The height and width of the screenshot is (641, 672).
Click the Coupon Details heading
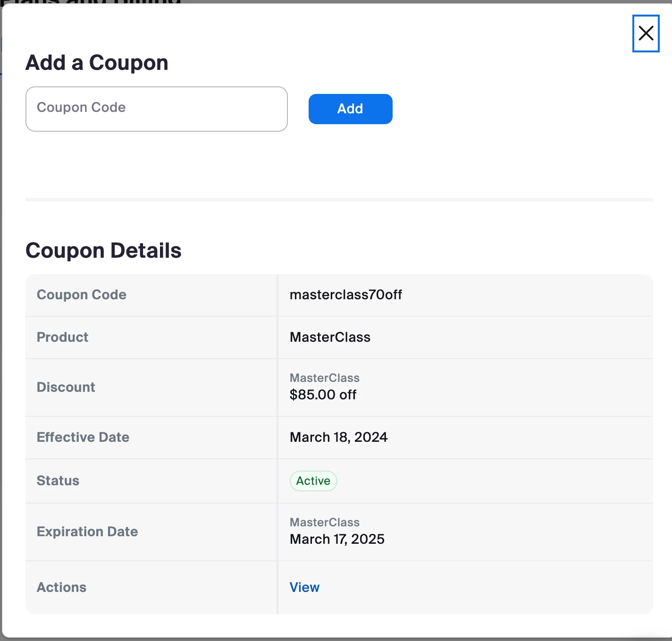click(103, 251)
